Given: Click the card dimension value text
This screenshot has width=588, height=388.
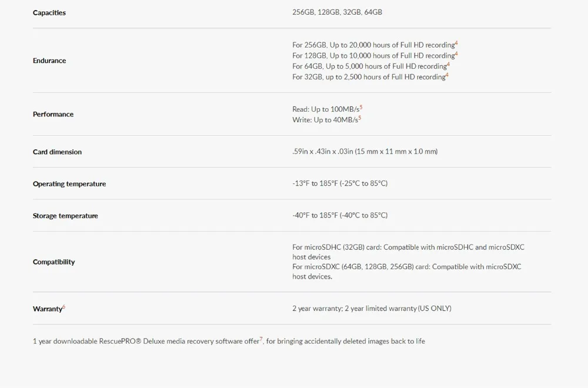Looking at the screenshot, I should click(x=365, y=152).
